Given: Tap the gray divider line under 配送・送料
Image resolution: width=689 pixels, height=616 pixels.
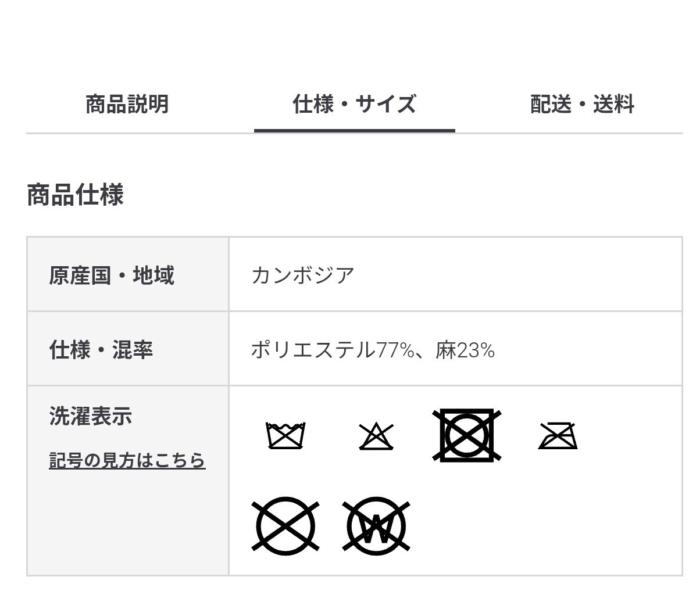Looking at the screenshot, I should pos(581,133).
